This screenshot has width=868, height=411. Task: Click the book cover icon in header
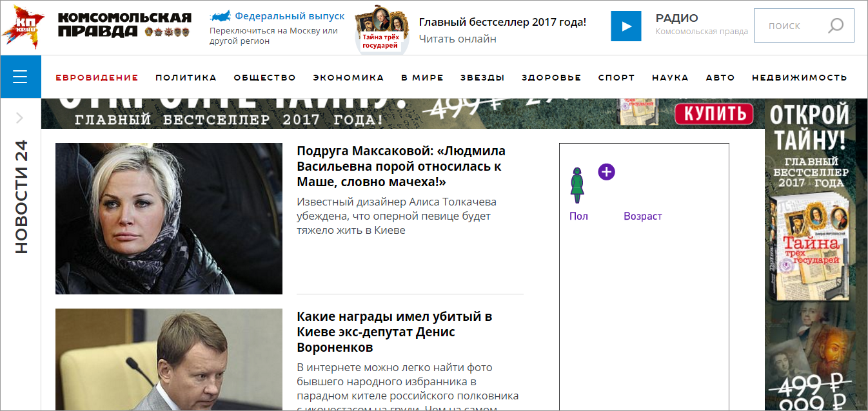coord(381,28)
